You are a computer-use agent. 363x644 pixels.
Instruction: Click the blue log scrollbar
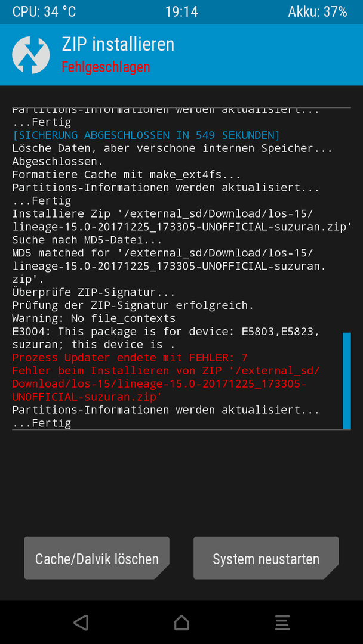pos(346,380)
